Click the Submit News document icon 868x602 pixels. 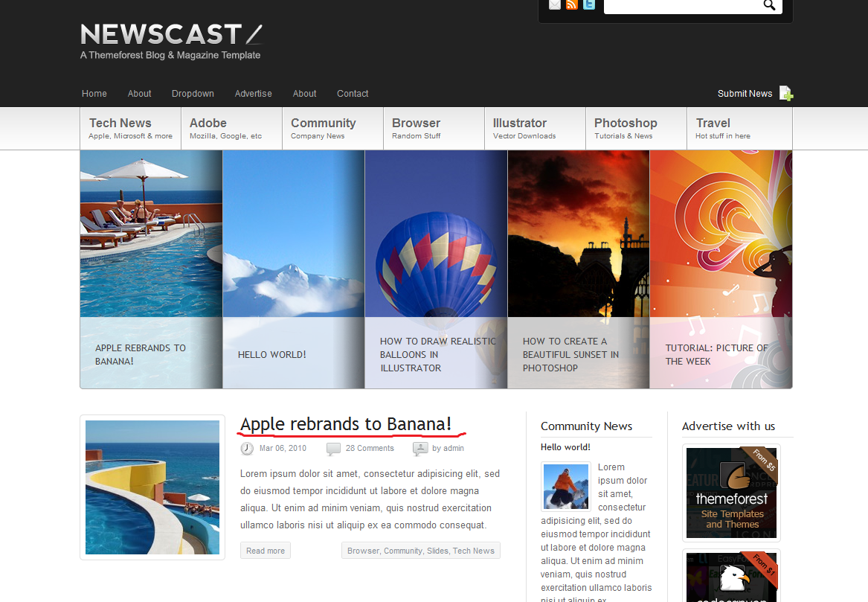786,93
